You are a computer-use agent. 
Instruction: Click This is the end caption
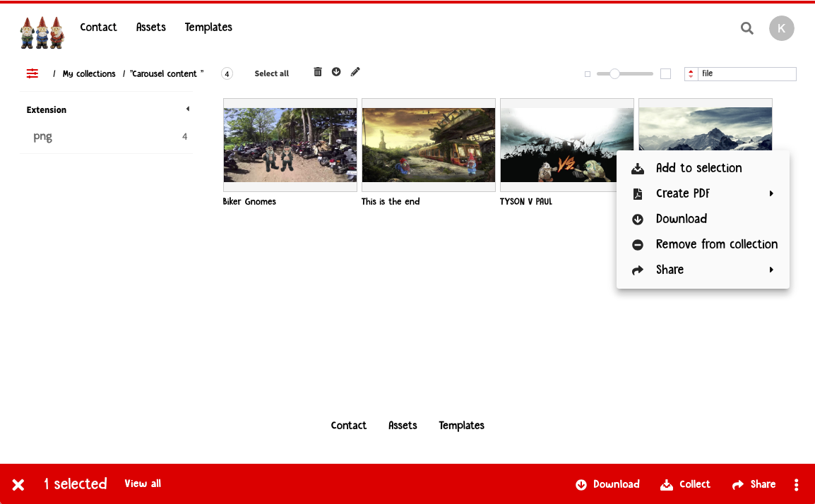pyautogui.click(x=391, y=202)
